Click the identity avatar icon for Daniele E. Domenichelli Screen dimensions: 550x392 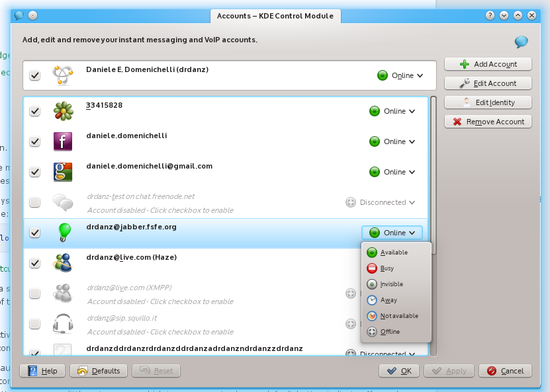point(63,76)
